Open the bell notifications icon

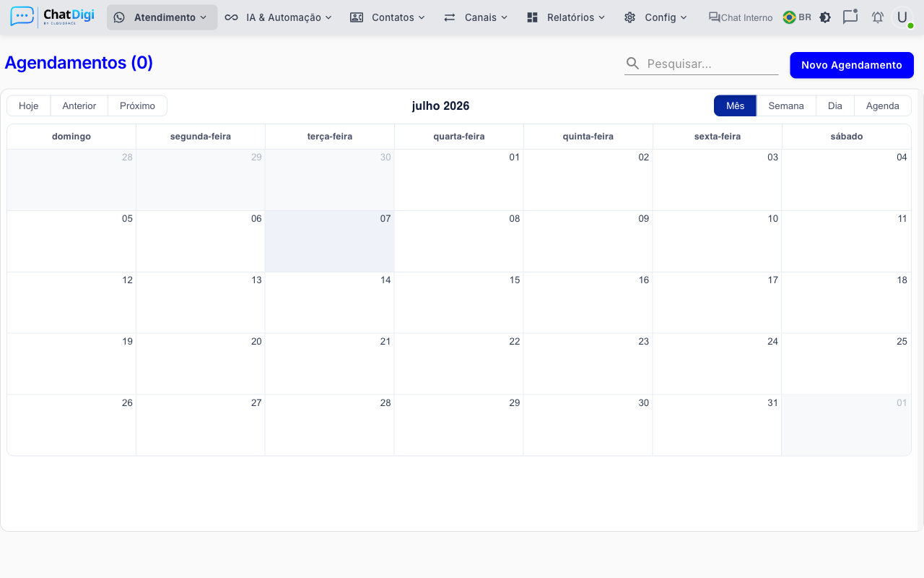click(878, 17)
